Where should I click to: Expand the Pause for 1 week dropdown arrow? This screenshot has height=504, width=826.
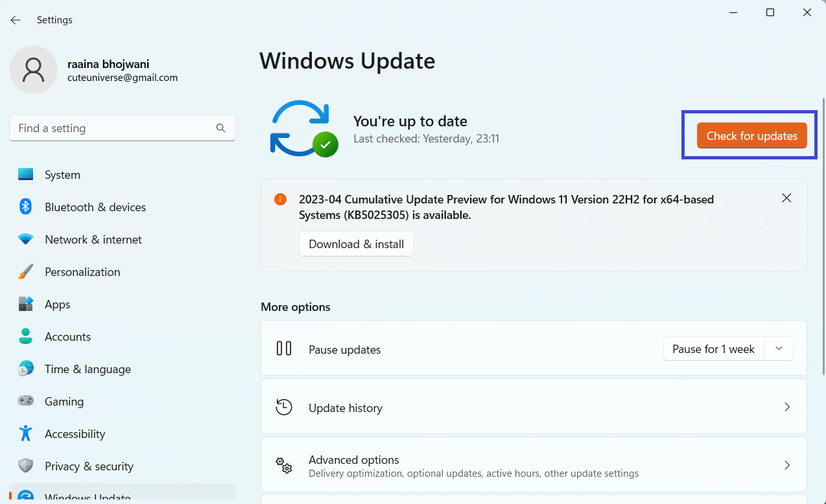779,349
